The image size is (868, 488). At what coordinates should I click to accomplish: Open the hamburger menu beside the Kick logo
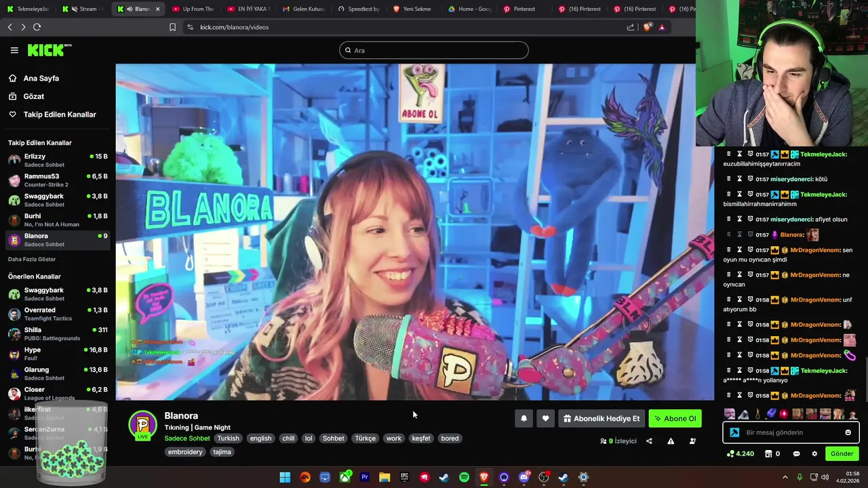click(14, 50)
